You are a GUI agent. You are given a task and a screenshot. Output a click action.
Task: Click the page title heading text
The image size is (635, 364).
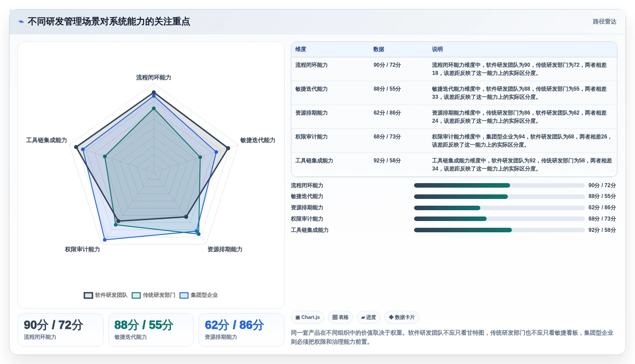coord(109,22)
